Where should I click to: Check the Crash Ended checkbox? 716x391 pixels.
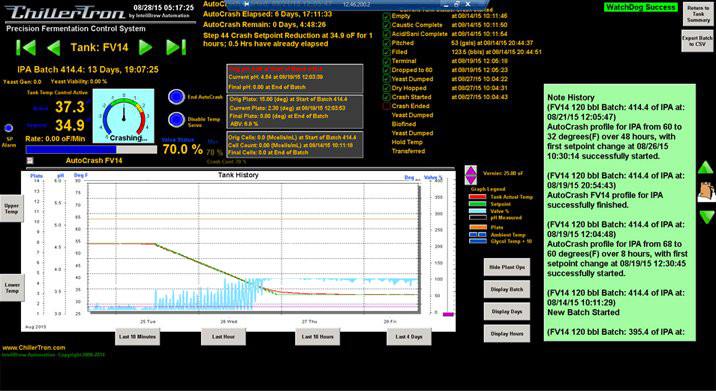[386, 106]
